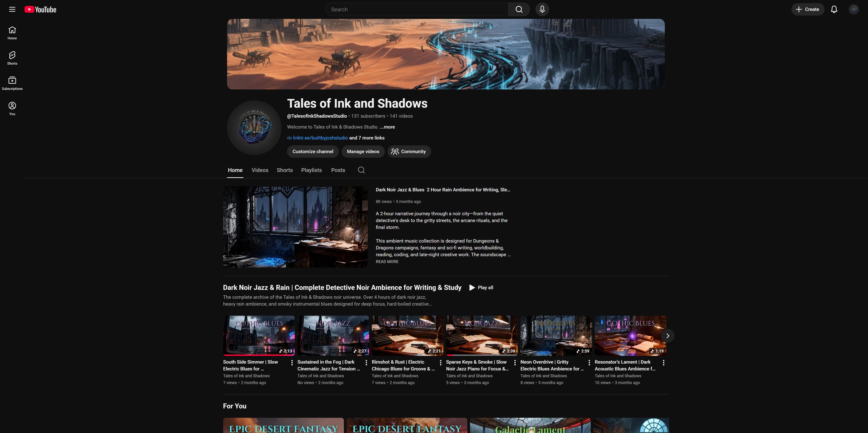
Task: Click '88 views • 3 months ago' text
Action: pos(398,202)
